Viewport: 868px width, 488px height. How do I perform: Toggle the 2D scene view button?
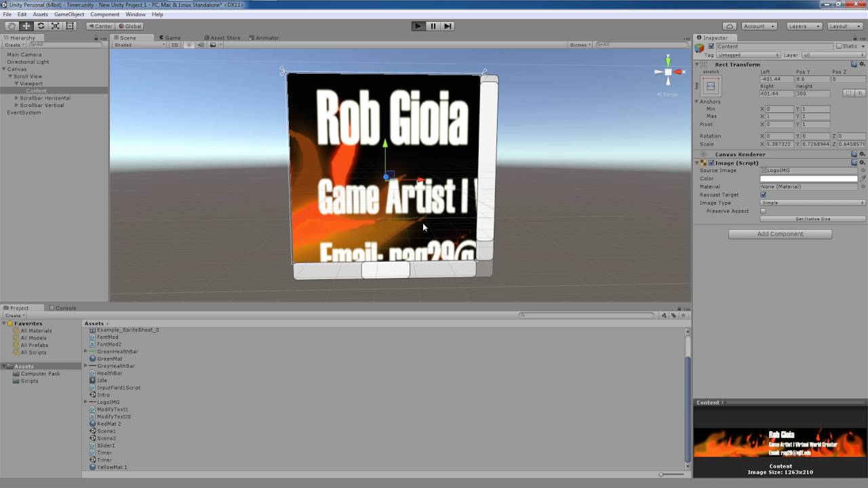click(x=174, y=45)
